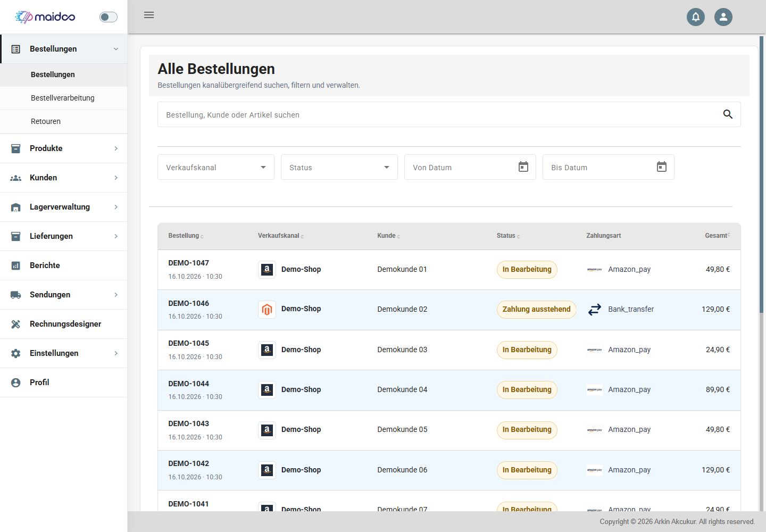
Task: Click the Magento icon for DEMO-1046
Action: [267, 309]
